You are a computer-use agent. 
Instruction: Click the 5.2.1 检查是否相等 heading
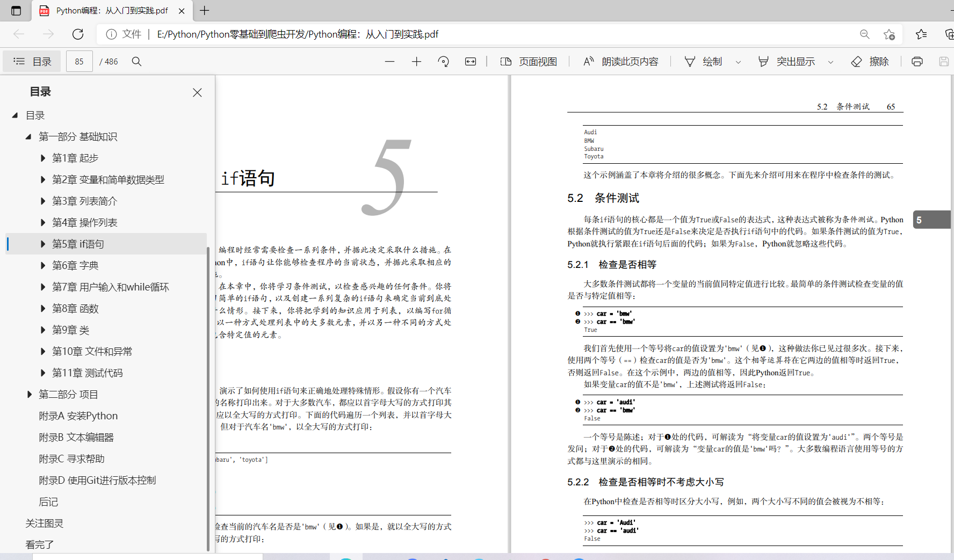pyautogui.click(x=611, y=265)
